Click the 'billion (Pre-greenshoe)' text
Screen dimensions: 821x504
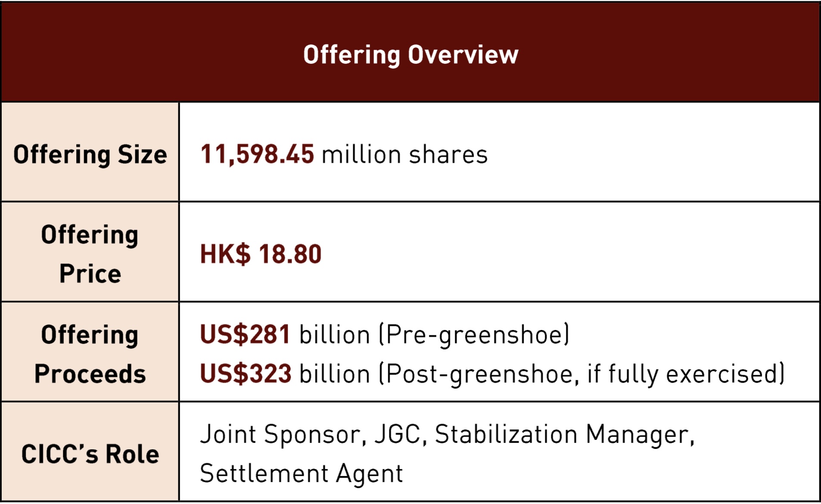434,335
